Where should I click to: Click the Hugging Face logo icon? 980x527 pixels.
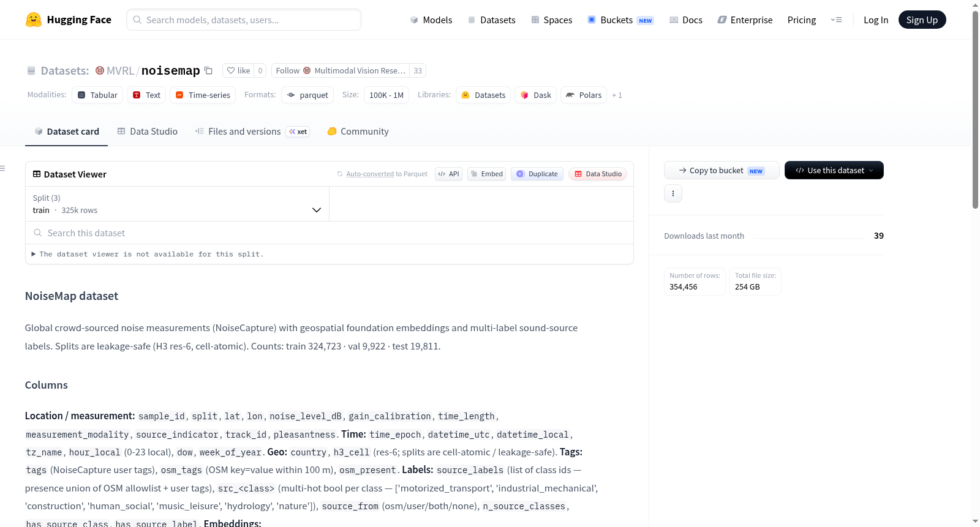(x=34, y=20)
